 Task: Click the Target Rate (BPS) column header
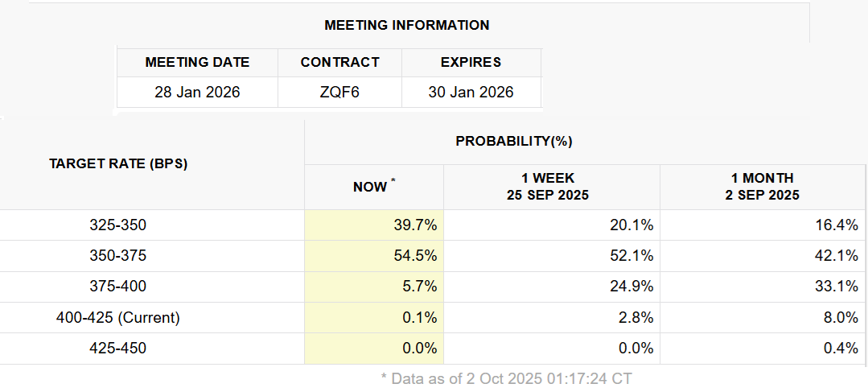118,163
